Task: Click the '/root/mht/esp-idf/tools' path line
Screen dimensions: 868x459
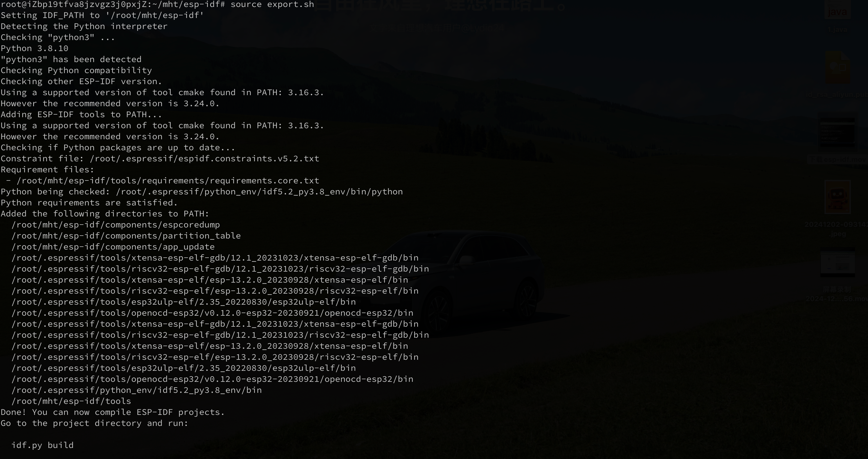Action: [x=71, y=402]
